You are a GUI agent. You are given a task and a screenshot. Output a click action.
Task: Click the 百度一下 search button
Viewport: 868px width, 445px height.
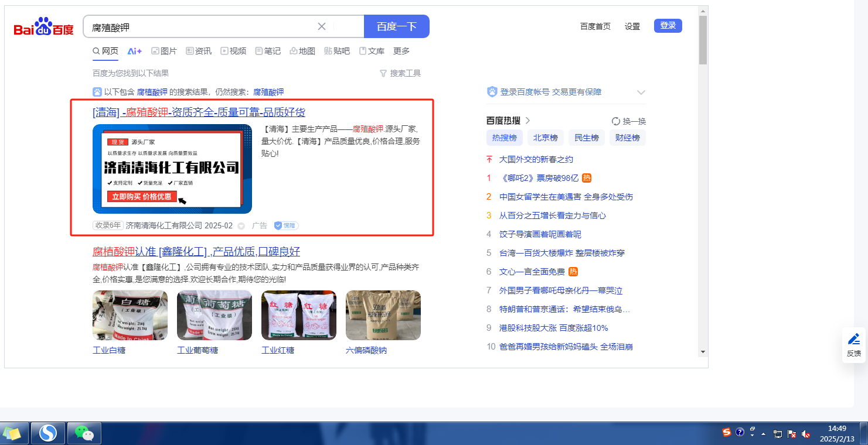[x=397, y=26]
